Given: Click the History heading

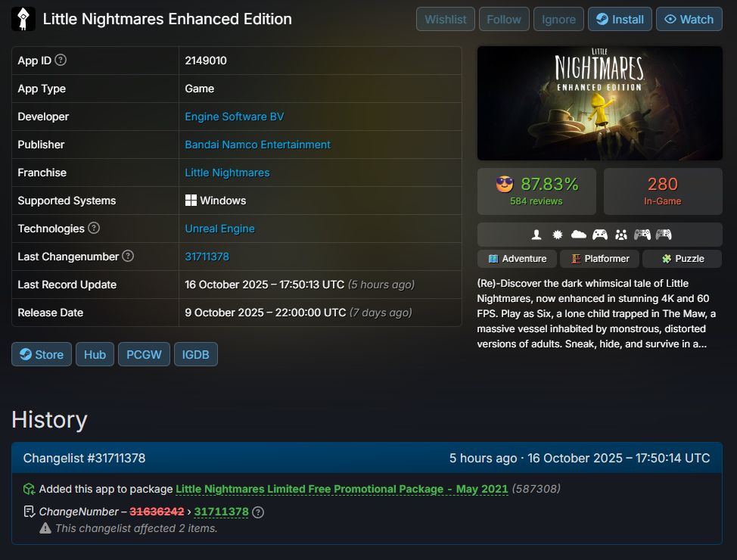Looking at the screenshot, I should pyautogui.click(x=49, y=419).
